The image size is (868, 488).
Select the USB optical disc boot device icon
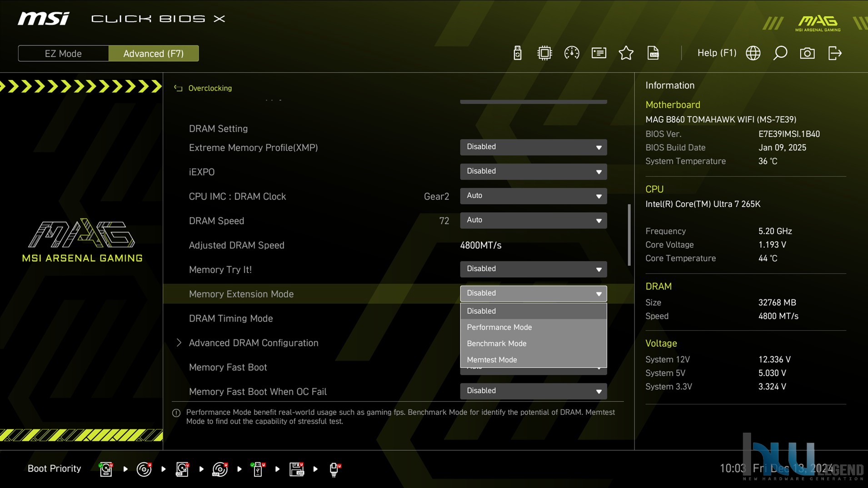(220, 469)
